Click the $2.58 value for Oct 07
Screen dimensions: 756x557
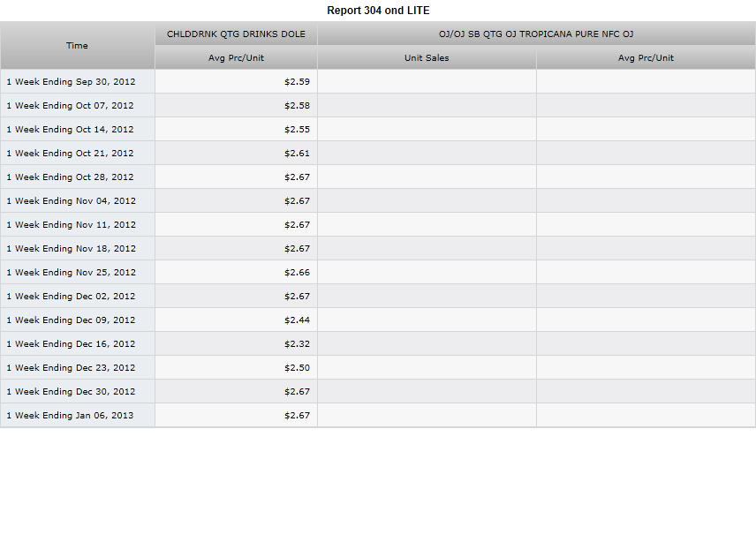[x=297, y=106]
